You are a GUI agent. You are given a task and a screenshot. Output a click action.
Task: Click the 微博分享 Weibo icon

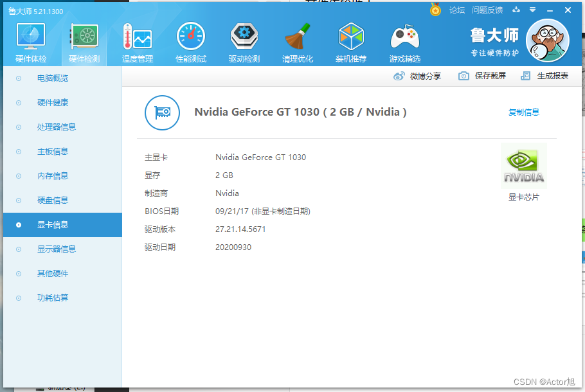pos(399,76)
